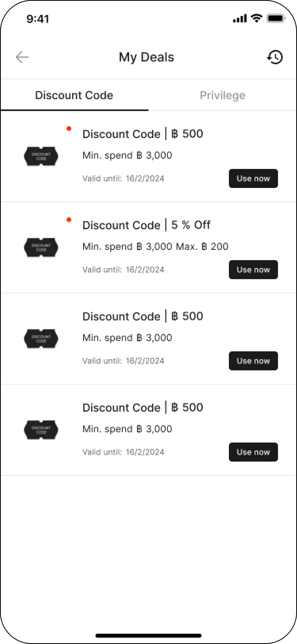Click the battery icon in status bar
This screenshot has height=644, width=297.
coord(276,18)
